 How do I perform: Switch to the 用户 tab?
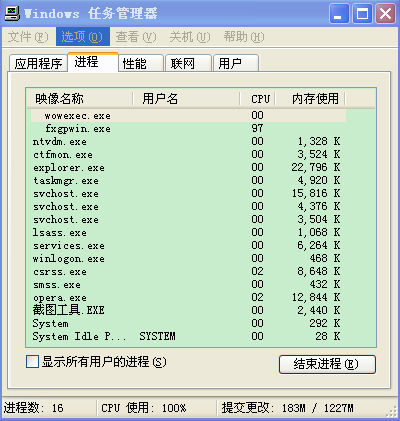(236, 63)
